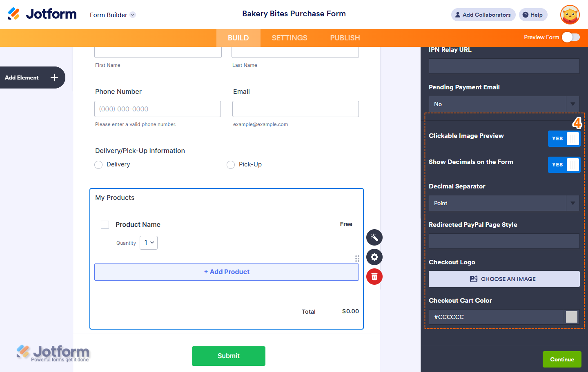
Task: Expand the Pending Payment Email dropdown
Action: [x=572, y=104]
